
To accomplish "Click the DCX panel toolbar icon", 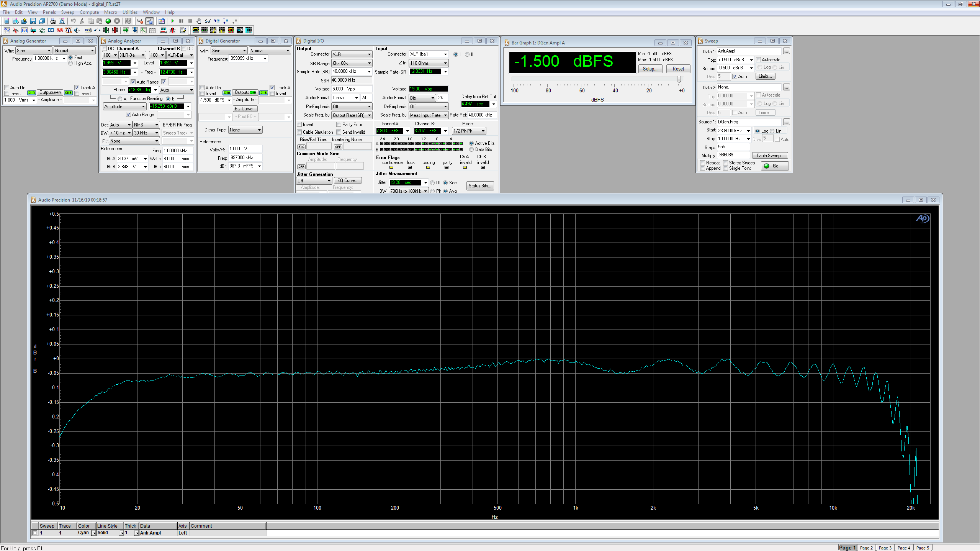I will pyautogui.click(x=88, y=30).
